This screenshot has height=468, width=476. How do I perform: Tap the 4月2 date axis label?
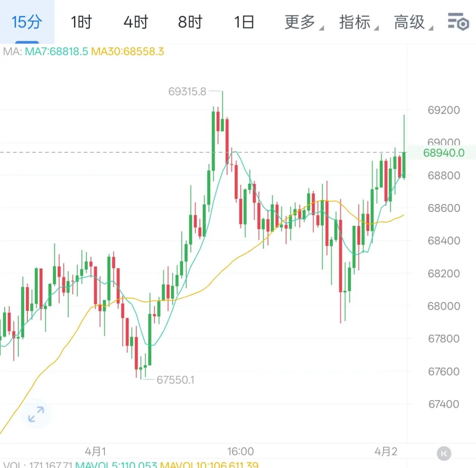(x=386, y=451)
